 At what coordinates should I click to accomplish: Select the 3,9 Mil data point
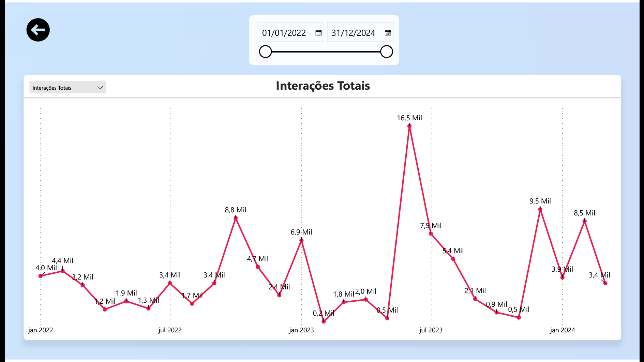click(563, 277)
